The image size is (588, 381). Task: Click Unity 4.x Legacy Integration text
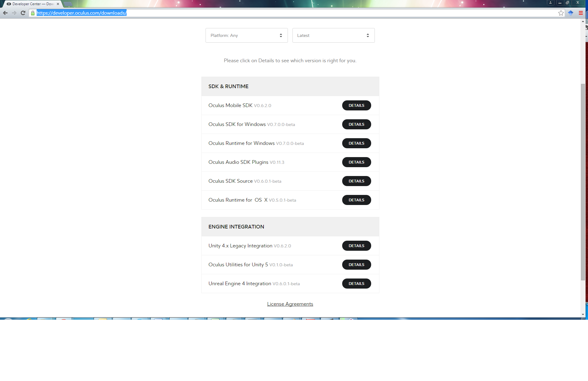(x=240, y=246)
